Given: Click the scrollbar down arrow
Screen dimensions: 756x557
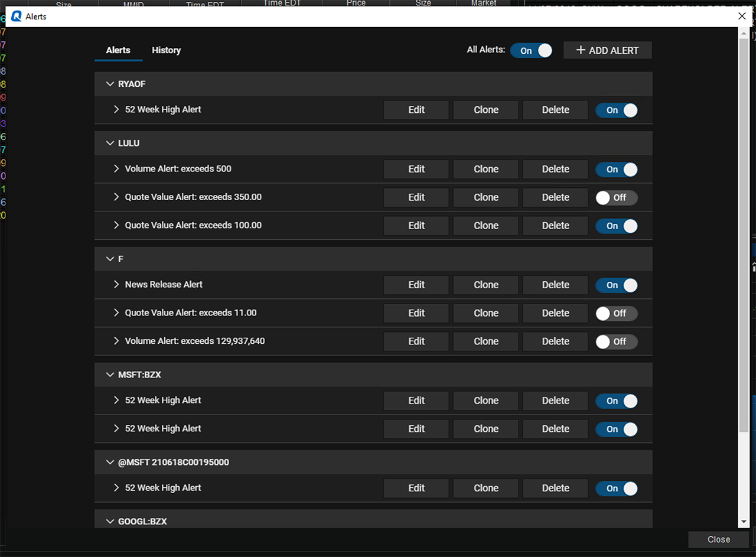Looking at the screenshot, I should coord(744,522).
